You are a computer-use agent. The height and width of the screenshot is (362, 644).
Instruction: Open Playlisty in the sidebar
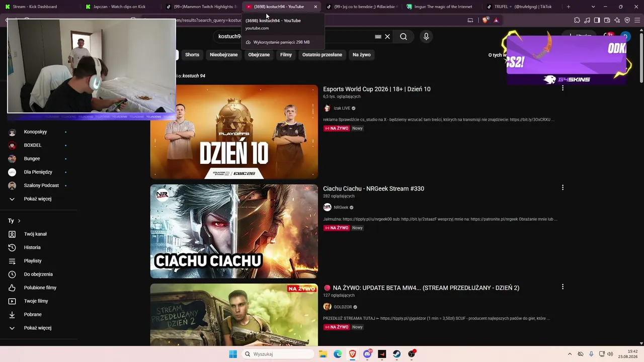[38, 261]
